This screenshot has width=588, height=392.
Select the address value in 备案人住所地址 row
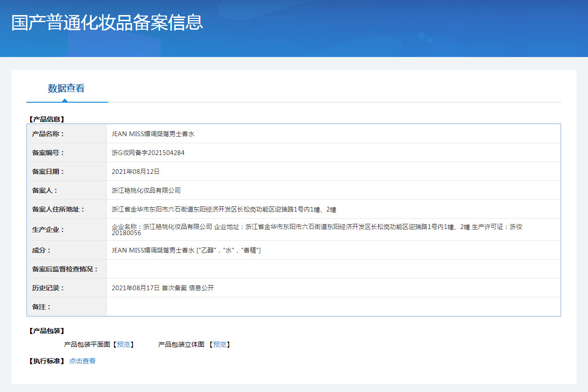click(x=224, y=209)
